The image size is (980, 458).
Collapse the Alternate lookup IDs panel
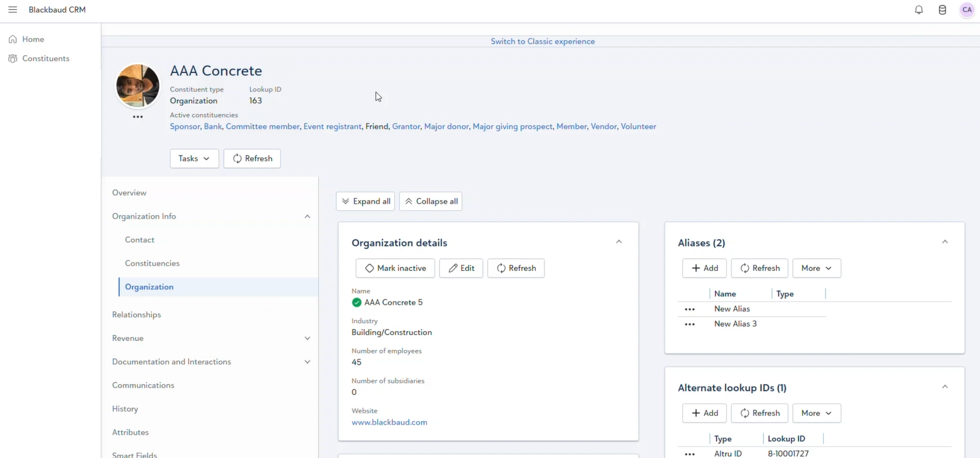(x=945, y=387)
